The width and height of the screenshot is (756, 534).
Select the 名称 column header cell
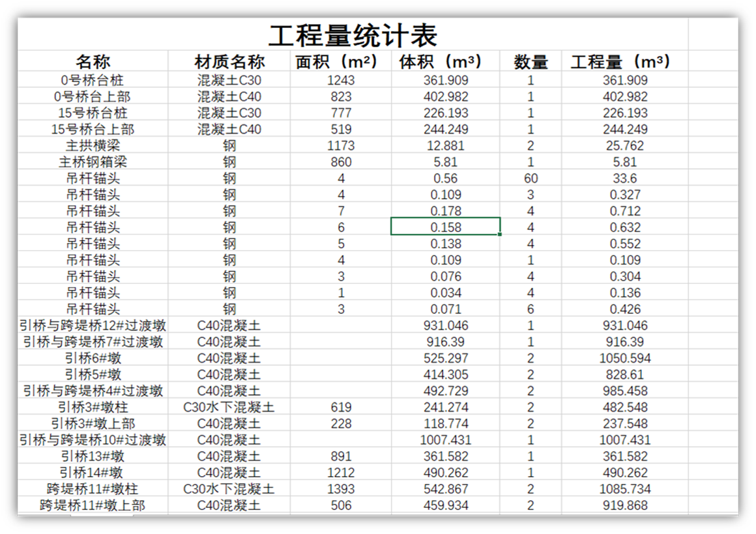click(93, 61)
